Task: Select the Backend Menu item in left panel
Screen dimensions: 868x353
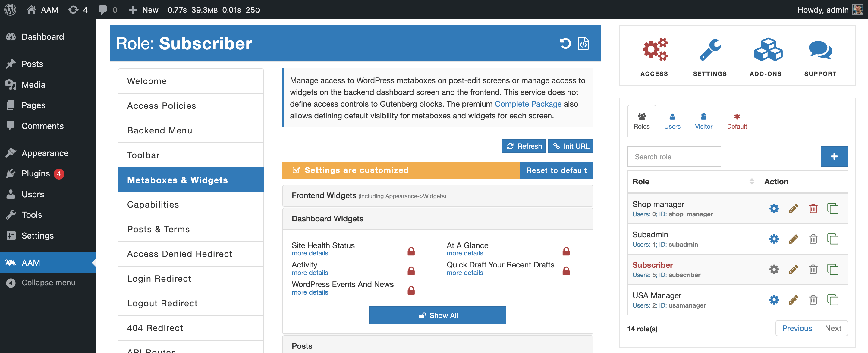Action: 159,130
